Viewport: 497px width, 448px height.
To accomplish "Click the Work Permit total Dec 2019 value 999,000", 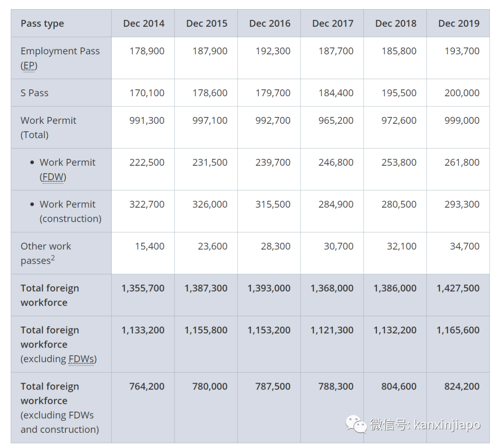I will tap(462, 121).
